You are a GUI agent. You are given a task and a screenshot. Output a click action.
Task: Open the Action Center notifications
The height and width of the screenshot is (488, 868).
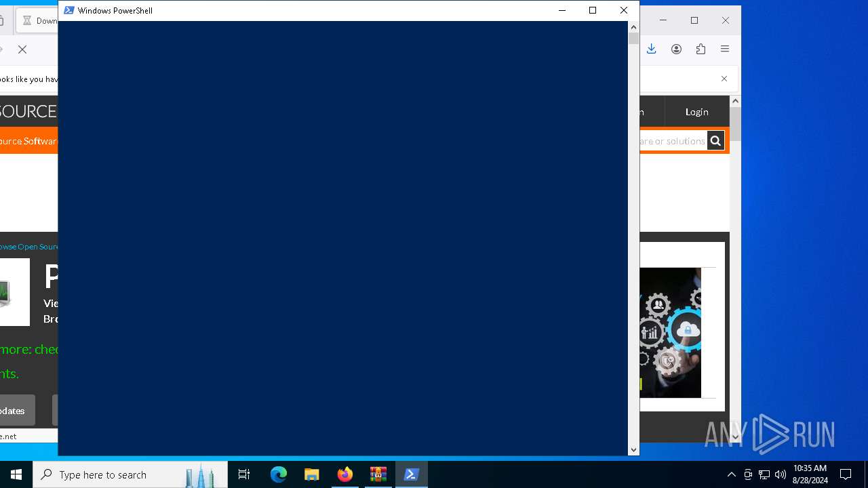click(846, 474)
